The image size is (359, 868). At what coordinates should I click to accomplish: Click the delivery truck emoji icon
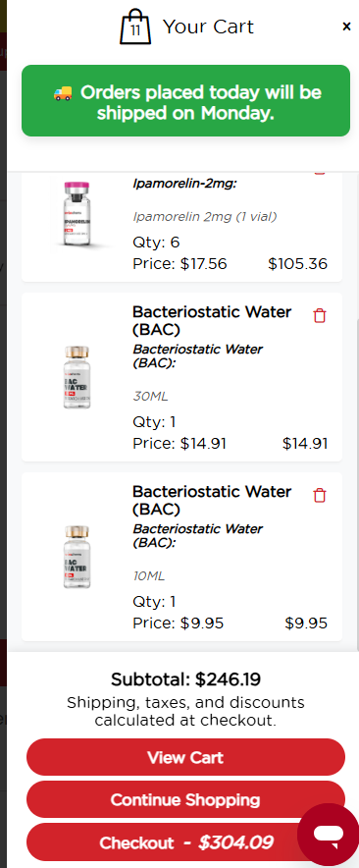point(63,92)
